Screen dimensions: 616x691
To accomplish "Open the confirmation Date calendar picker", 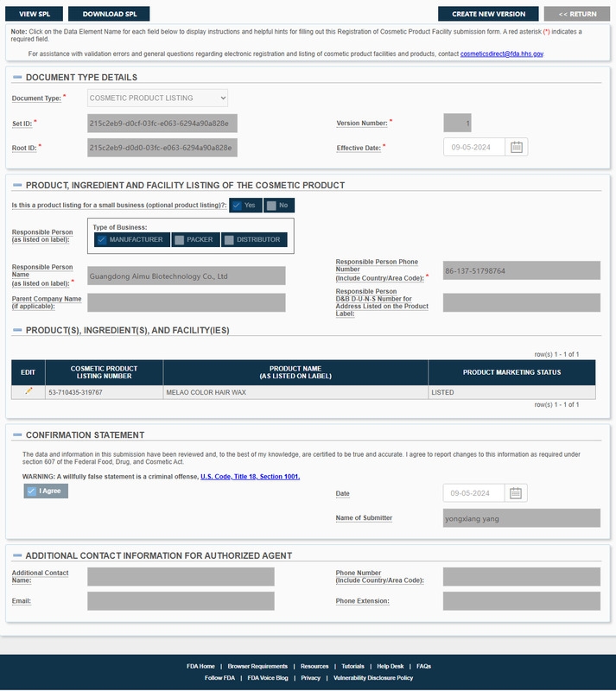I will (517, 493).
